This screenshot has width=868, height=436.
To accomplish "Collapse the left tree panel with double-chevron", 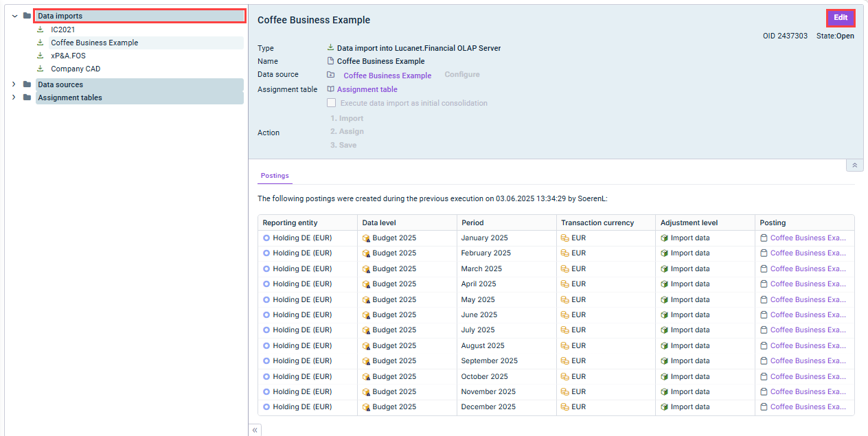I will coord(255,431).
